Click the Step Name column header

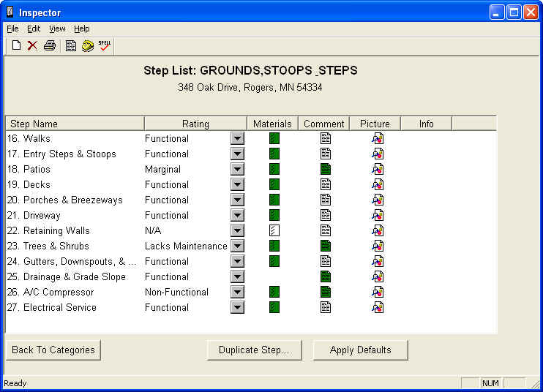pos(75,124)
